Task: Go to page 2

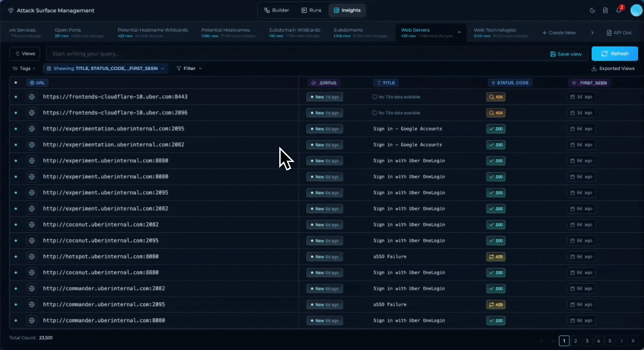Action: click(x=575, y=341)
